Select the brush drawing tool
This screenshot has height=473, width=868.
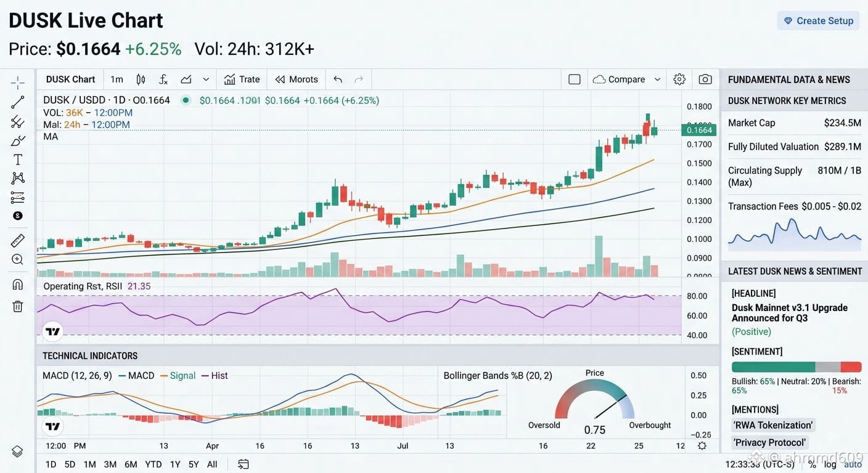pyautogui.click(x=17, y=140)
